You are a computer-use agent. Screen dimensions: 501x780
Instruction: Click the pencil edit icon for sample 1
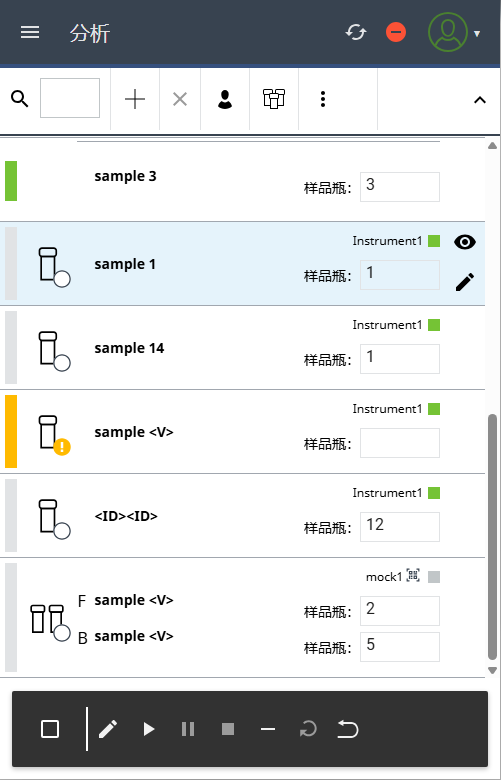(x=465, y=282)
